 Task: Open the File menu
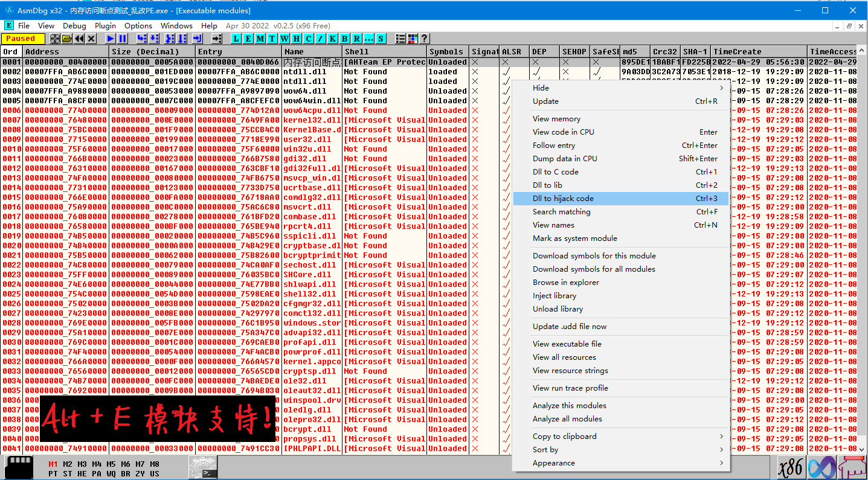point(24,26)
